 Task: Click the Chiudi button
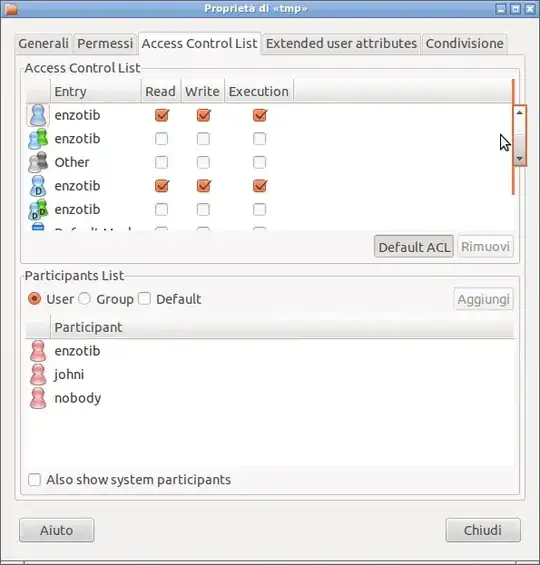click(483, 530)
